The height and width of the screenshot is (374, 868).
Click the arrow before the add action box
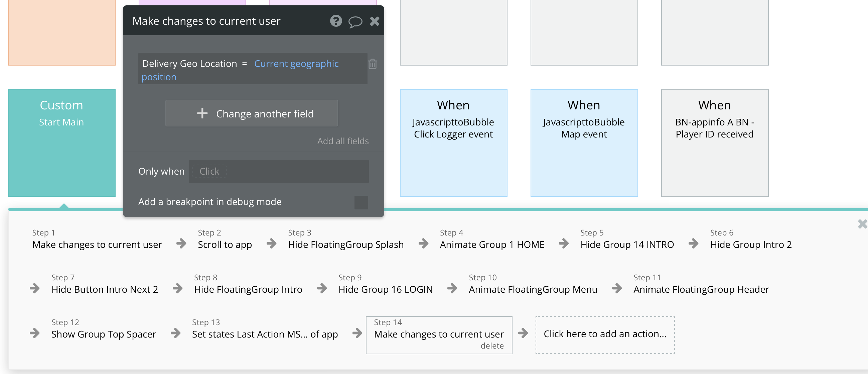(523, 333)
